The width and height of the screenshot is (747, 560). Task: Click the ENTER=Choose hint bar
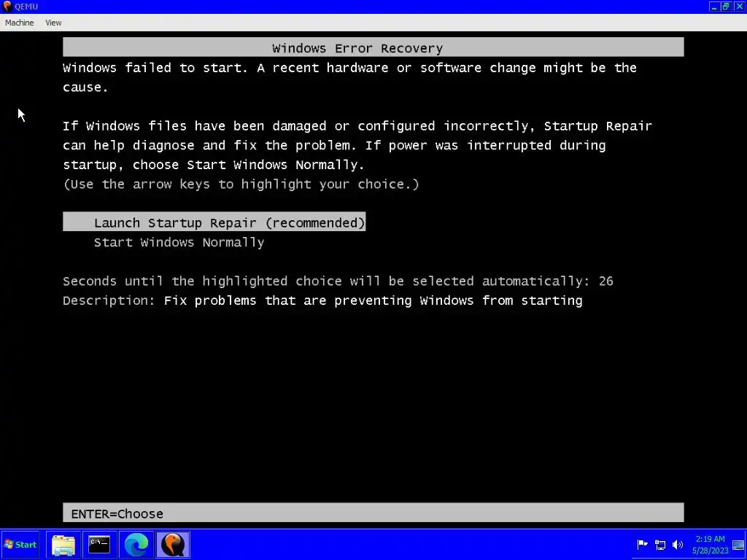click(x=373, y=513)
